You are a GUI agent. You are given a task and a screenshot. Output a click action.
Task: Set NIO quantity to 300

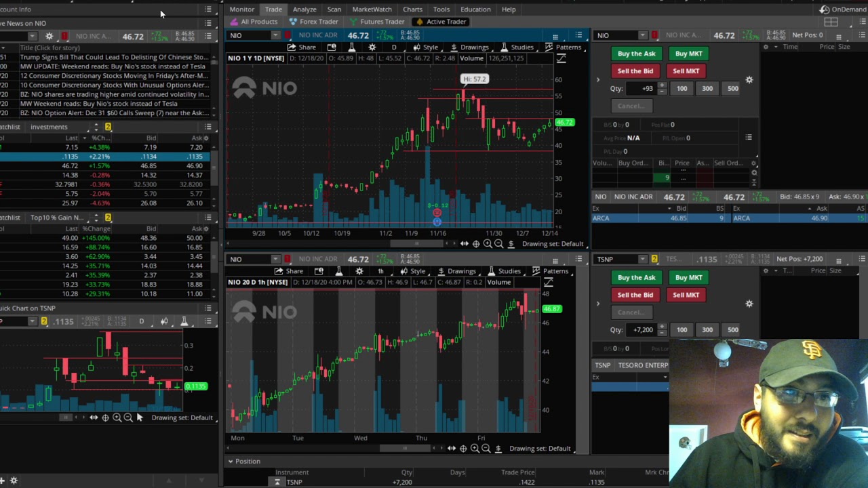click(707, 88)
